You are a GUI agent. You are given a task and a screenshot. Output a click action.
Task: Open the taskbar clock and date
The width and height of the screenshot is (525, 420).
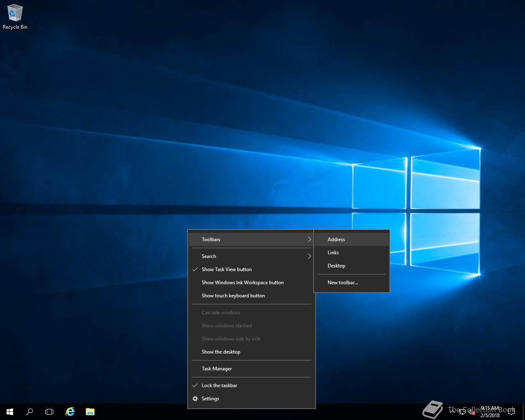click(490, 411)
